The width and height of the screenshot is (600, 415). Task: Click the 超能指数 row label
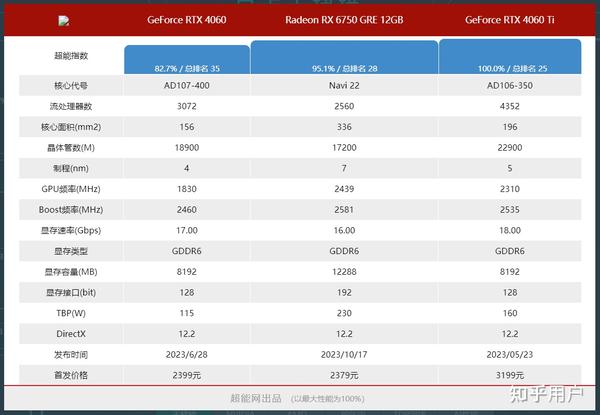71,56
